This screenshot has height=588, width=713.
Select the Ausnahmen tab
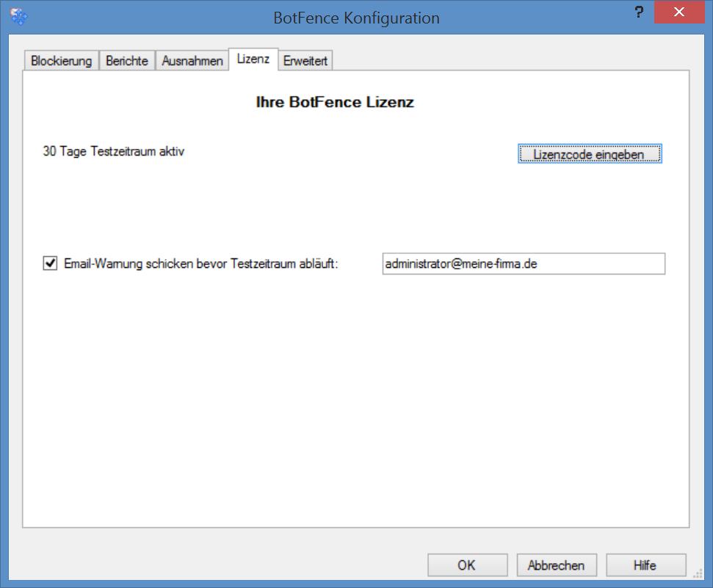192,60
